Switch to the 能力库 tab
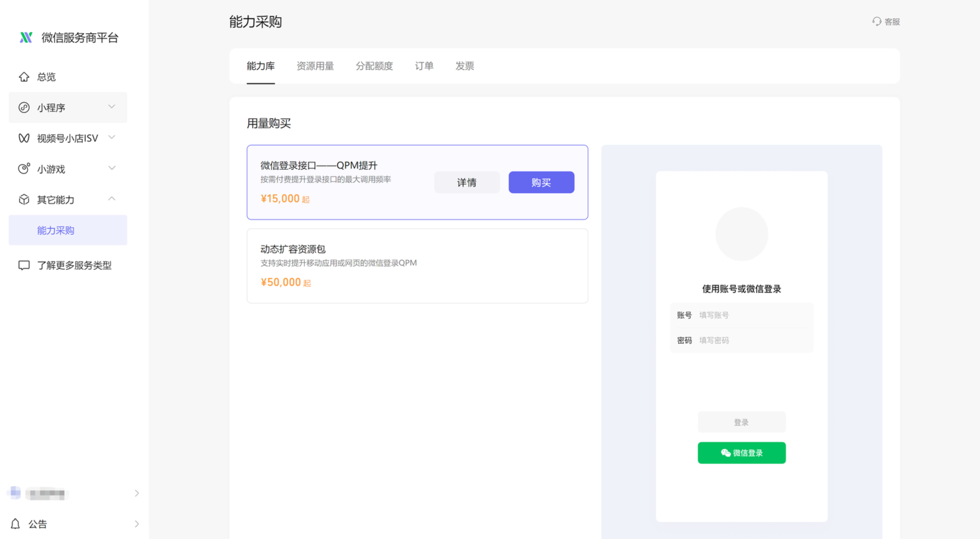 261,66
